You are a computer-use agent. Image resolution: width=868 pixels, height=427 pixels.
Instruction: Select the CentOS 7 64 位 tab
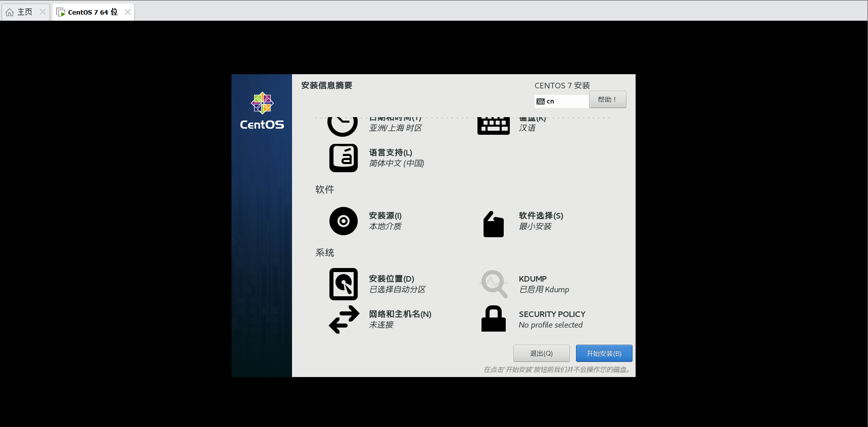[93, 12]
